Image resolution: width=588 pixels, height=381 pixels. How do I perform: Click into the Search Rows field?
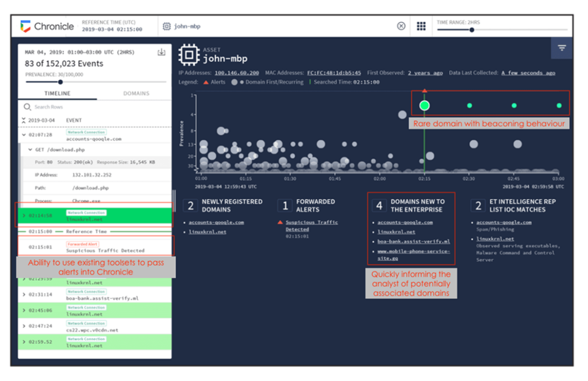coord(95,107)
